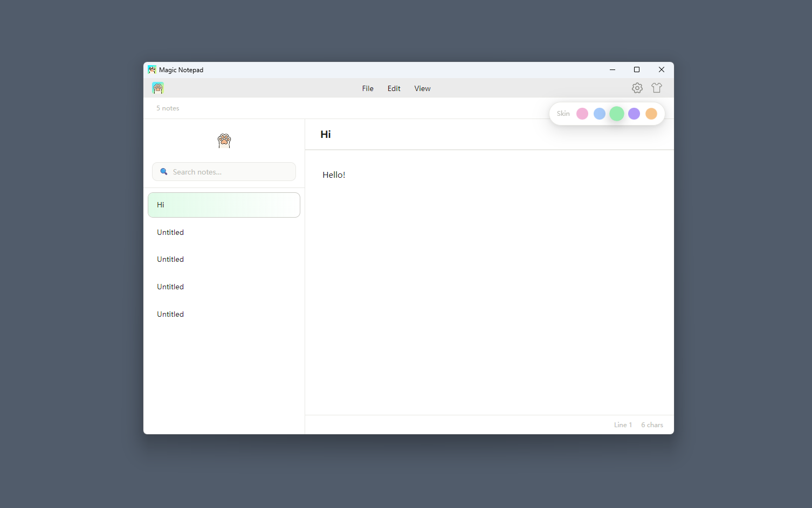Select the pink skin color

582,114
